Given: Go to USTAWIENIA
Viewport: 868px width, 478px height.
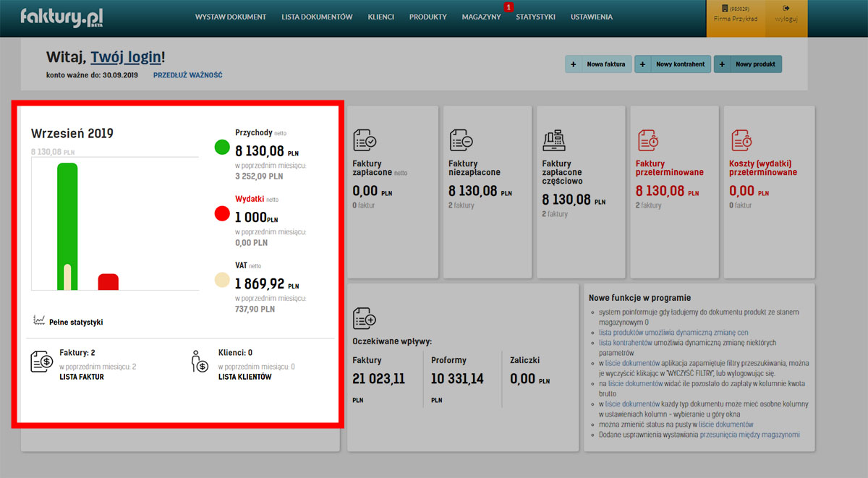Looking at the screenshot, I should pos(592,16).
